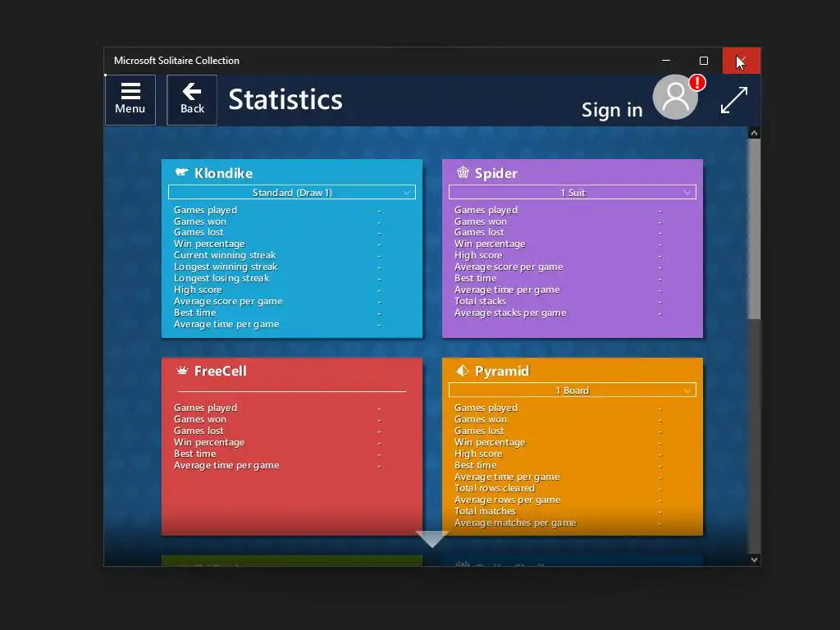Click the profile avatar icon
The width and height of the screenshot is (840, 630).
(x=675, y=97)
